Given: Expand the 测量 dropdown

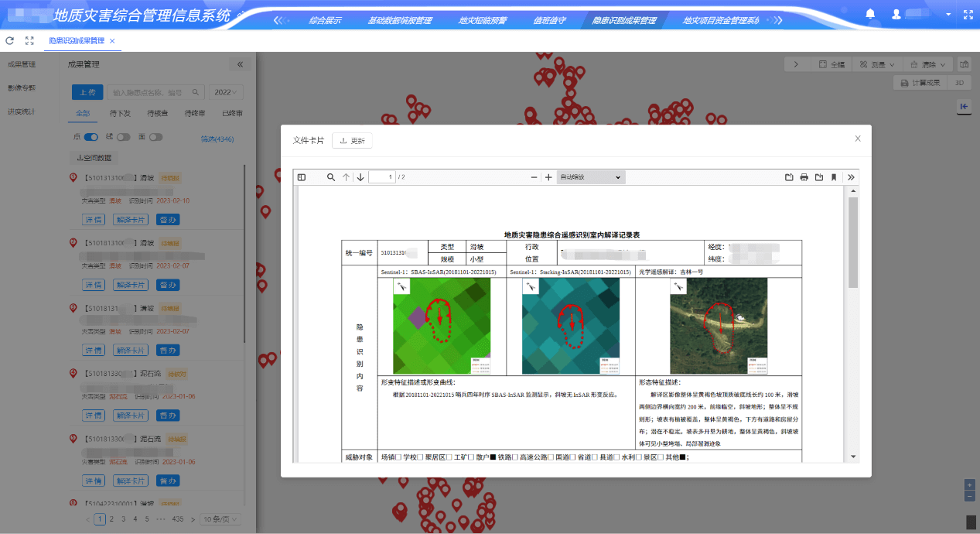Looking at the screenshot, I should coord(878,64).
